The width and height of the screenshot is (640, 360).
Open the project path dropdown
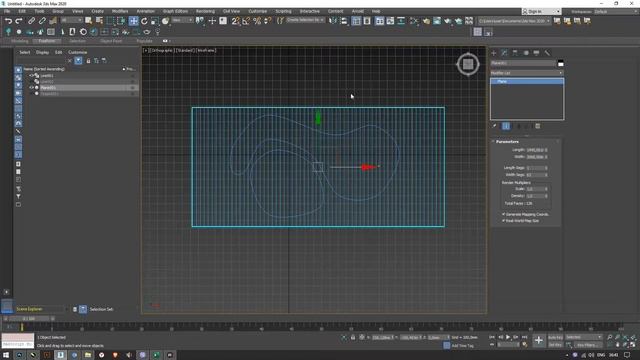pos(514,20)
